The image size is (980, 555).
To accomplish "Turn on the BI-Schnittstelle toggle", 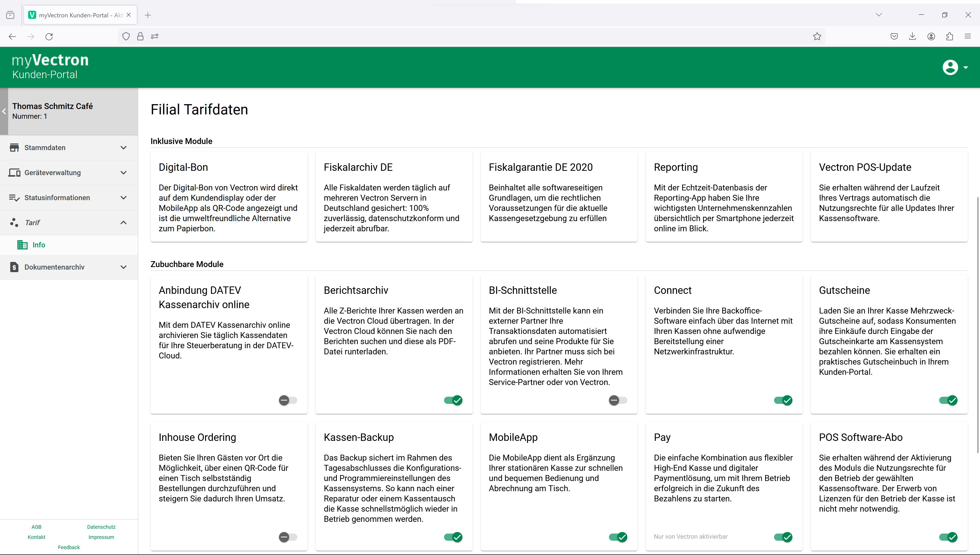I will [618, 400].
